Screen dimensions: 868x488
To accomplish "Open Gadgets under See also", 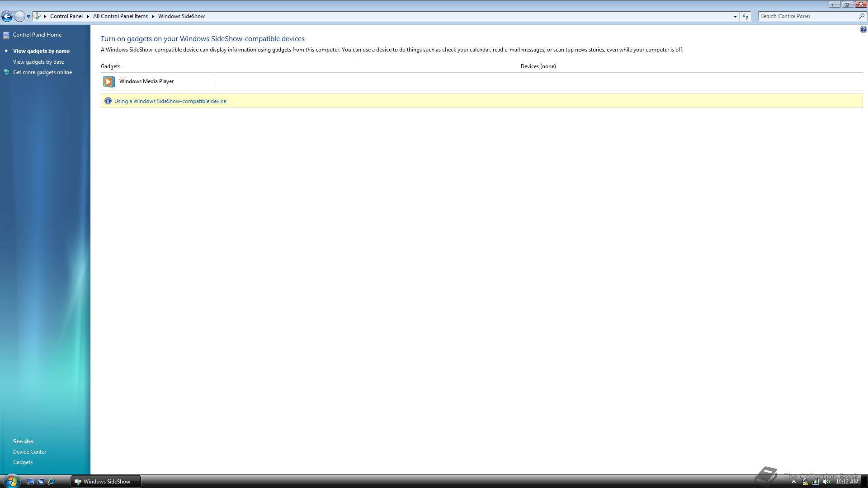I will [23, 462].
